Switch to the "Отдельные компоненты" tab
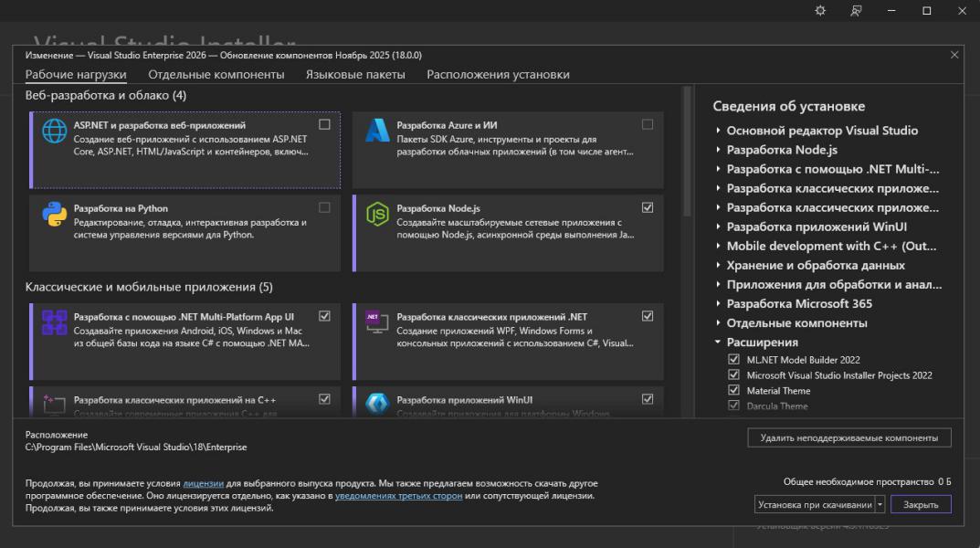 coord(216,75)
